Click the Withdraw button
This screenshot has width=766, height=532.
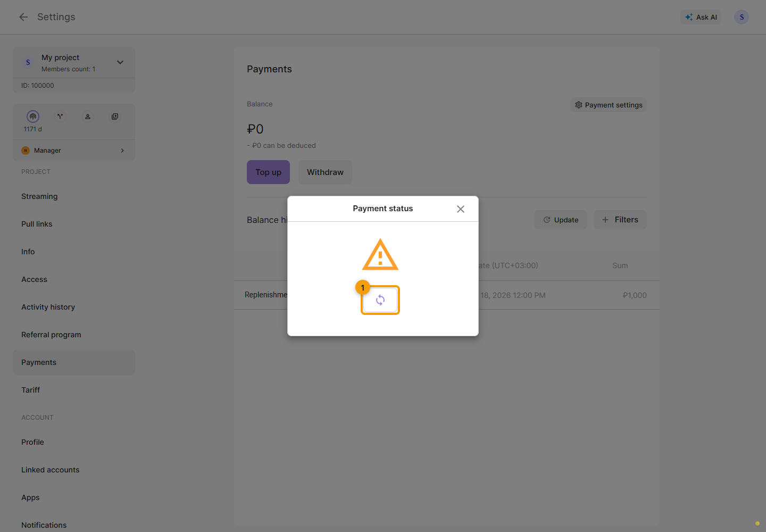point(325,172)
